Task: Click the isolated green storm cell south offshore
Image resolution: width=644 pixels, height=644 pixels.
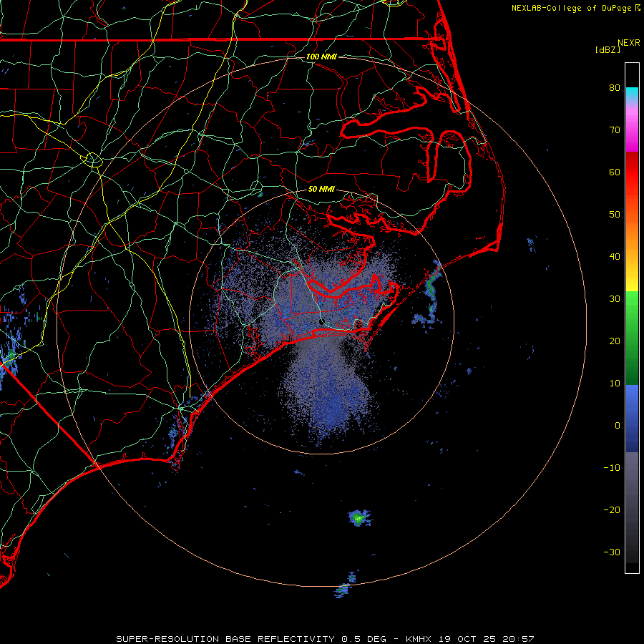Action: [359, 518]
